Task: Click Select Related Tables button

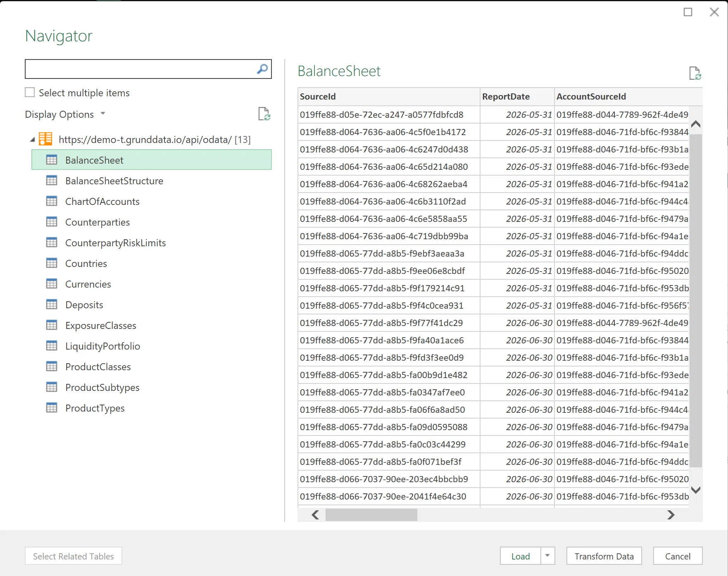Action: pyautogui.click(x=74, y=556)
